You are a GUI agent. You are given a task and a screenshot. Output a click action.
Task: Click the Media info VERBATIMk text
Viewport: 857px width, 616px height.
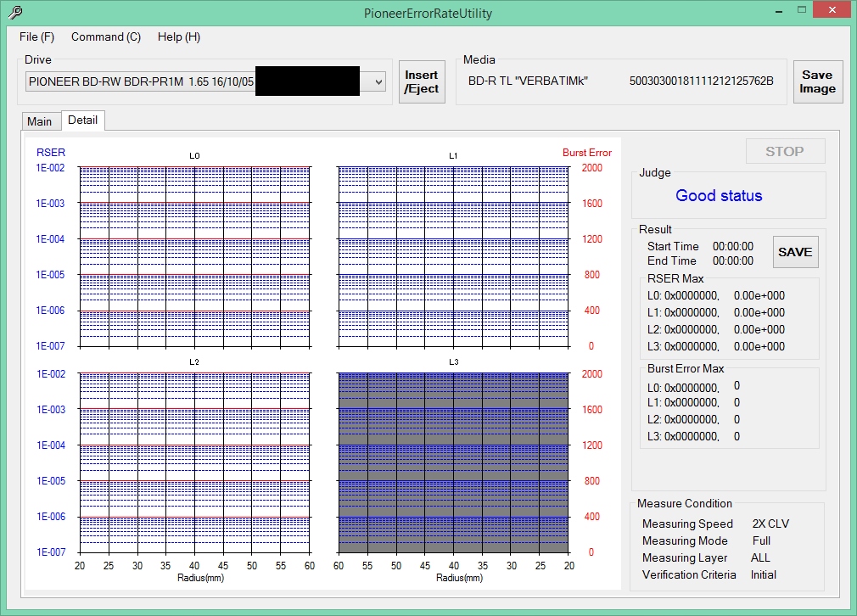(529, 81)
